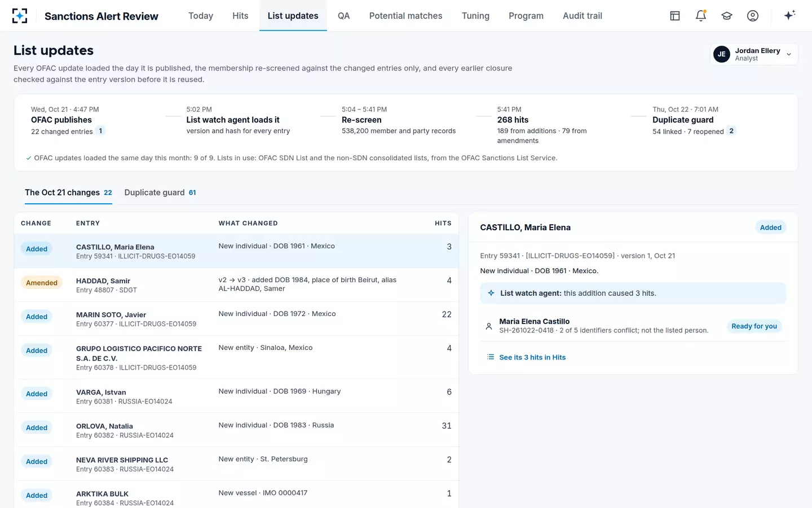This screenshot has width=812, height=508.
Task: Follow the See its 3 hits in Hits link
Action: click(x=532, y=357)
